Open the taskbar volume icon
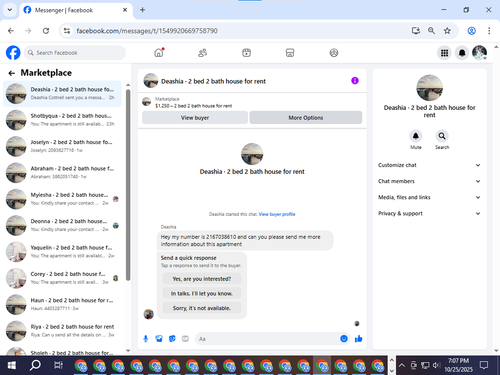Viewport: 500px width, 375px height. [436, 365]
